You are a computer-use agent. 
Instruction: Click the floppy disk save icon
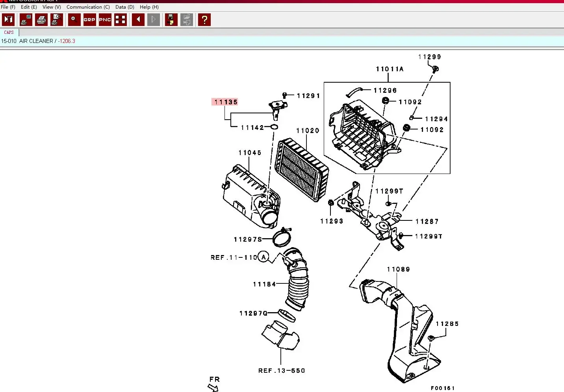[171, 20]
